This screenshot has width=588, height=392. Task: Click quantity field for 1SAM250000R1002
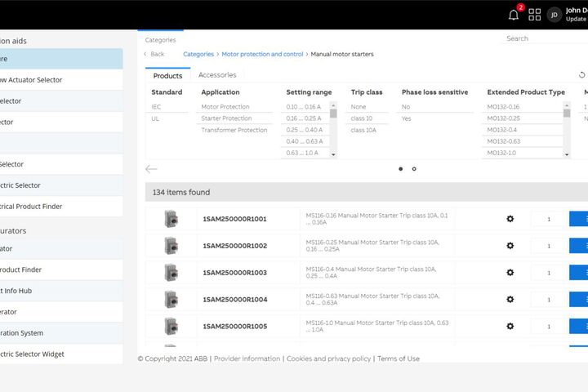click(x=549, y=246)
